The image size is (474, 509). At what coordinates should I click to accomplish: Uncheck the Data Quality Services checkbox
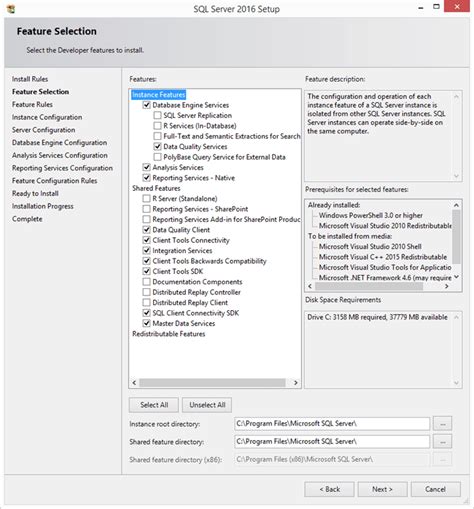tap(157, 146)
